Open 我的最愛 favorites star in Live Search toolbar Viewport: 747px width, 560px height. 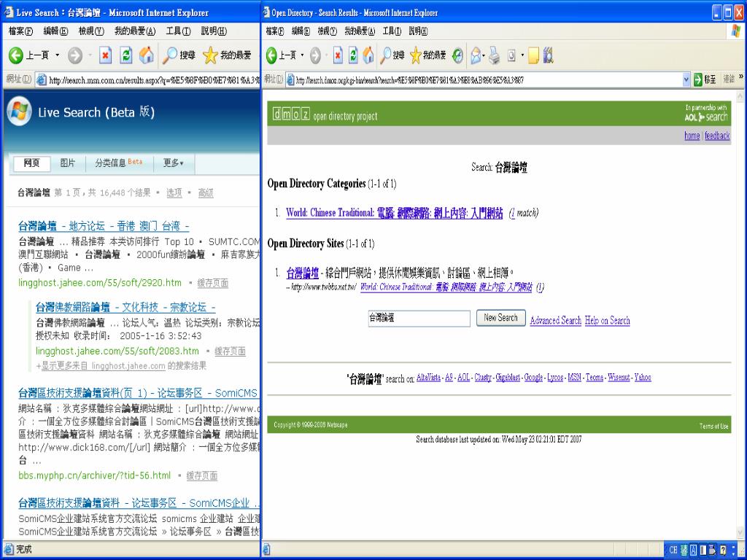[x=227, y=55]
